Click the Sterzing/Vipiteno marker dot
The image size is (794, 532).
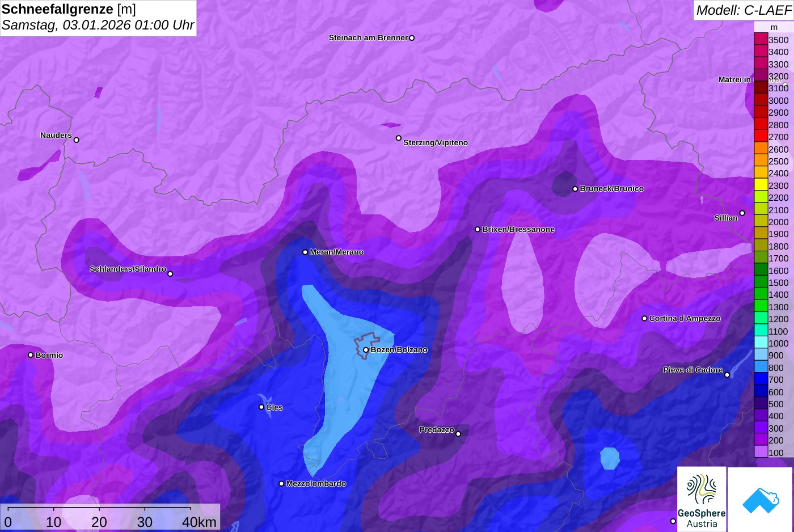tap(399, 138)
